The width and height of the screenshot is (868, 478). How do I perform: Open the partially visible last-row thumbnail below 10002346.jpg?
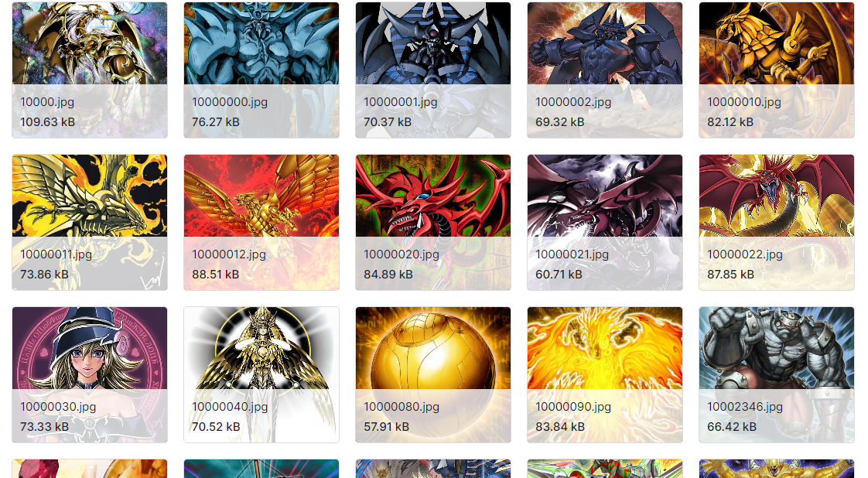pyautogui.click(x=777, y=469)
